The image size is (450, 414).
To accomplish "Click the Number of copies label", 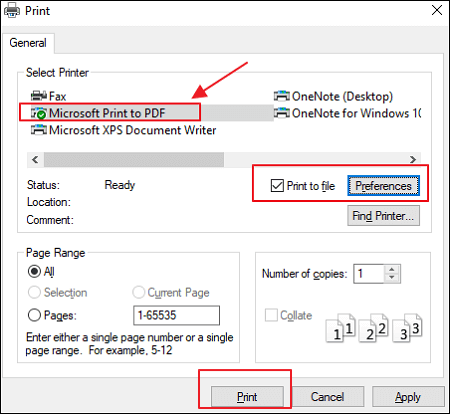I will (304, 274).
